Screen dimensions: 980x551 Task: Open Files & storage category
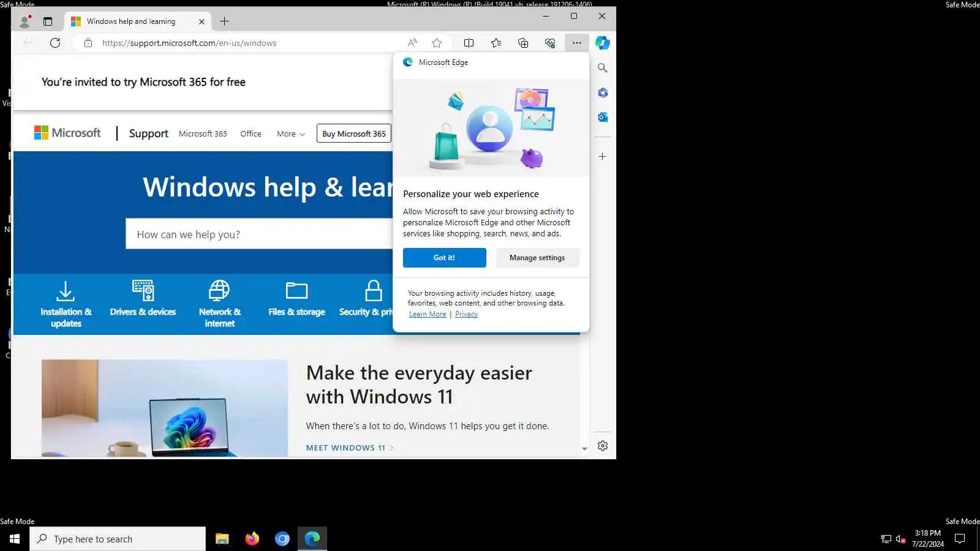(296, 300)
